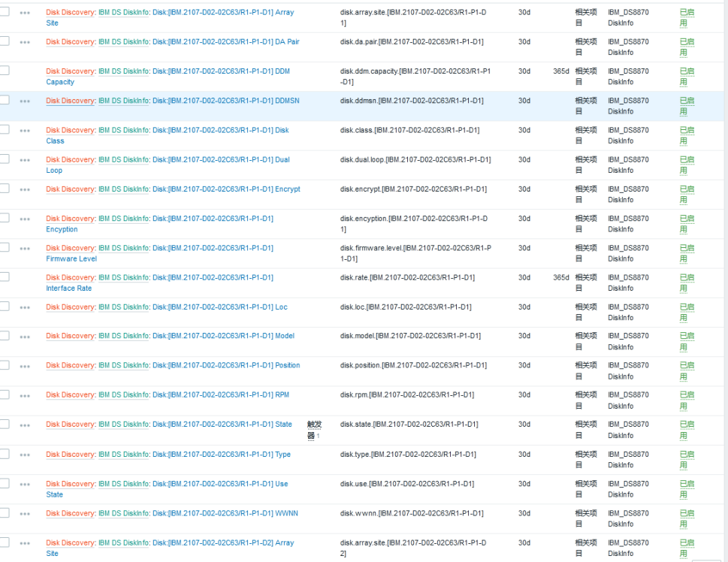Open the three-dot menu for the State item
Screen dimensions: 728x562
coord(25,425)
